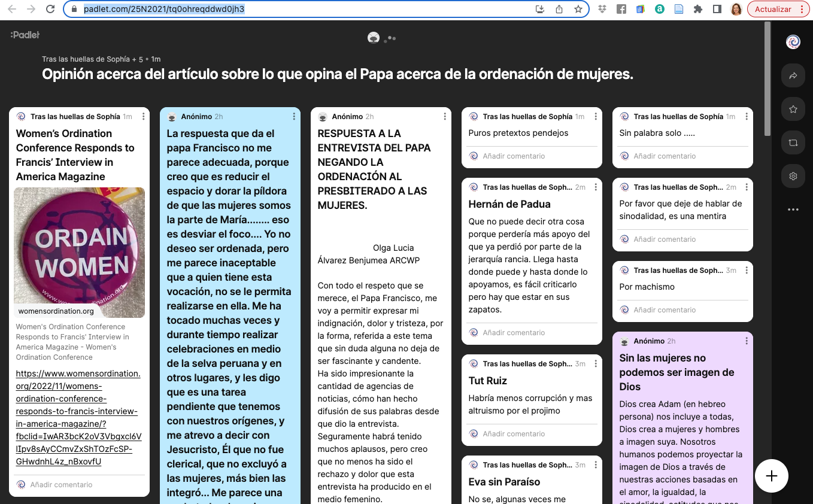
Task: Click the Padlet logo in header
Action: 25,35
